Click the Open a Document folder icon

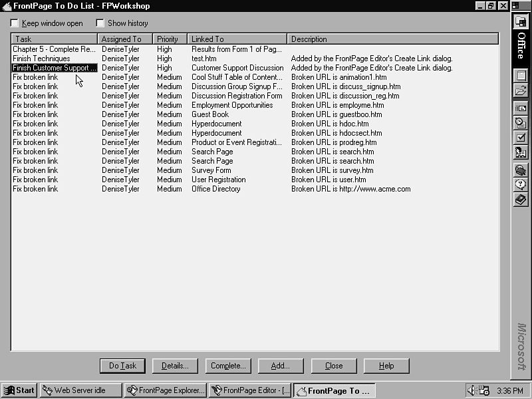(x=521, y=90)
